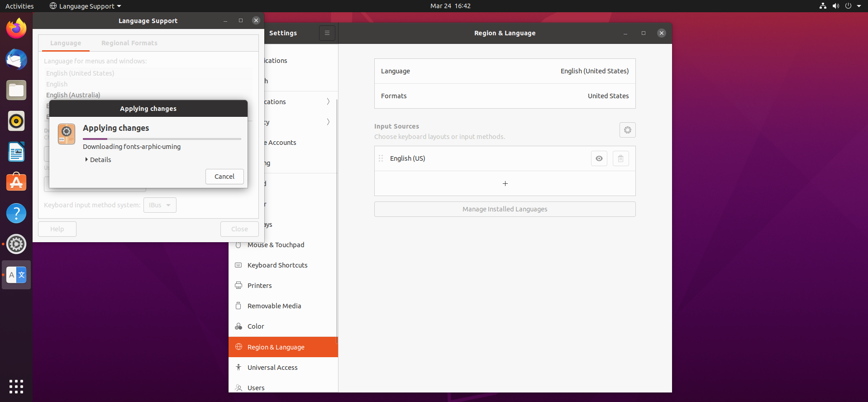Open Color settings
868x402 pixels.
click(283, 326)
